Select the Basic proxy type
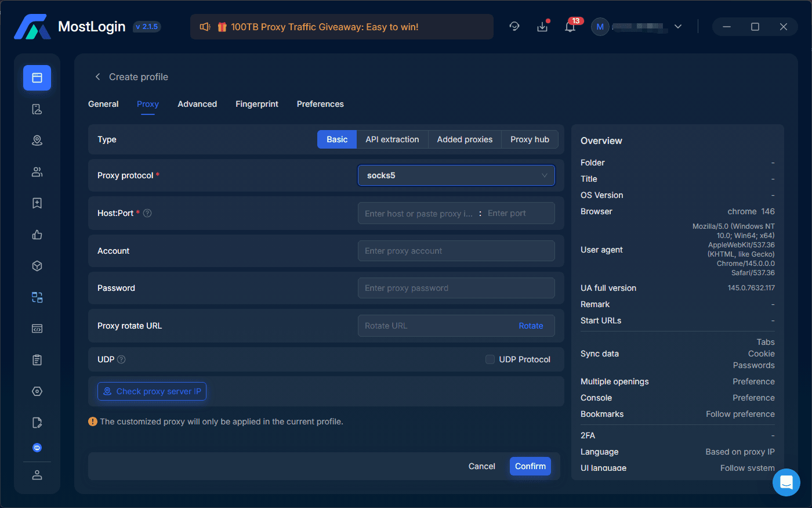The image size is (812, 508). coord(337,139)
